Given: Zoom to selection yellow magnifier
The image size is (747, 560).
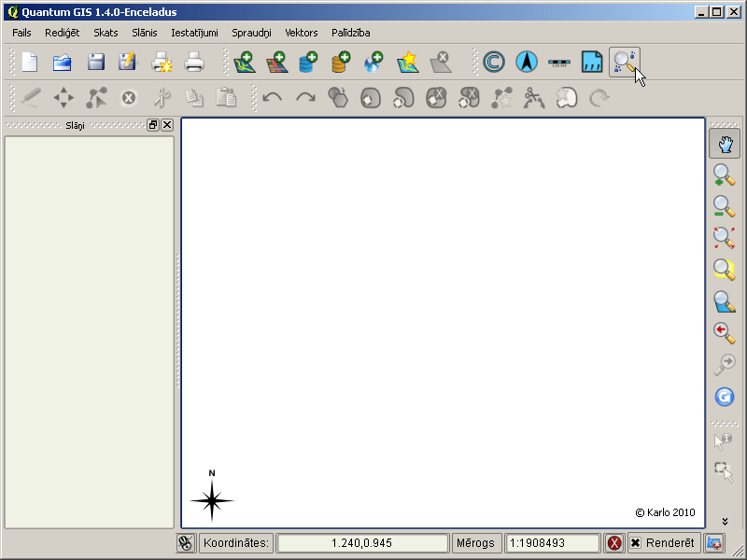Looking at the screenshot, I should 725,270.
